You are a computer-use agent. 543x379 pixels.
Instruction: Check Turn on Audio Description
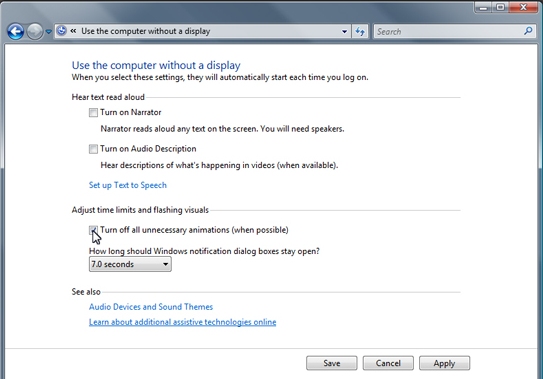coord(93,149)
